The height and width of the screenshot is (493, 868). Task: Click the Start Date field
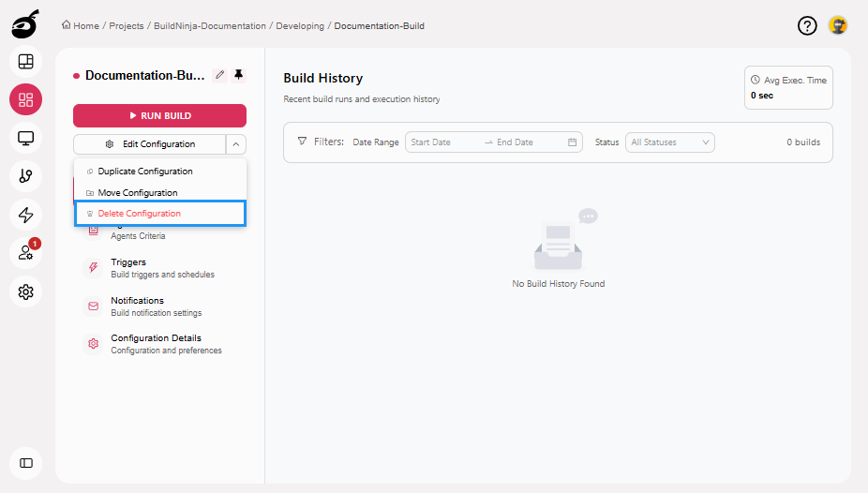pyautogui.click(x=444, y=142)
